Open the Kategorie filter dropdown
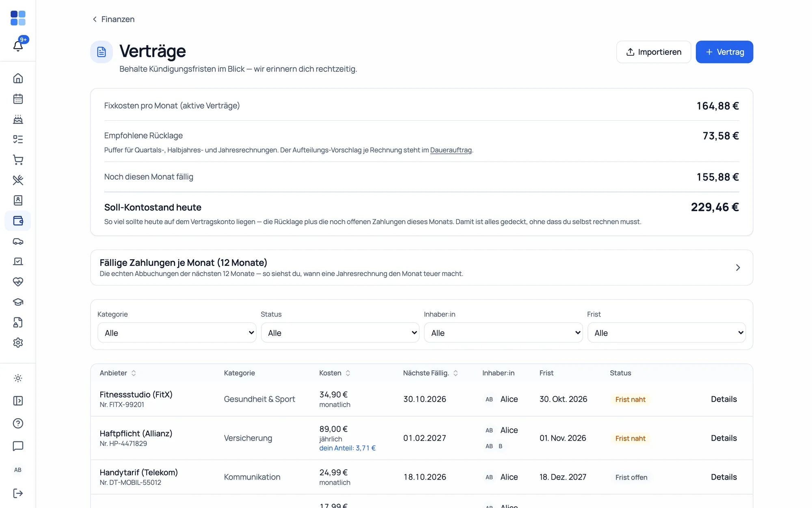The image size is (812, 508). [x=177, y=333]
